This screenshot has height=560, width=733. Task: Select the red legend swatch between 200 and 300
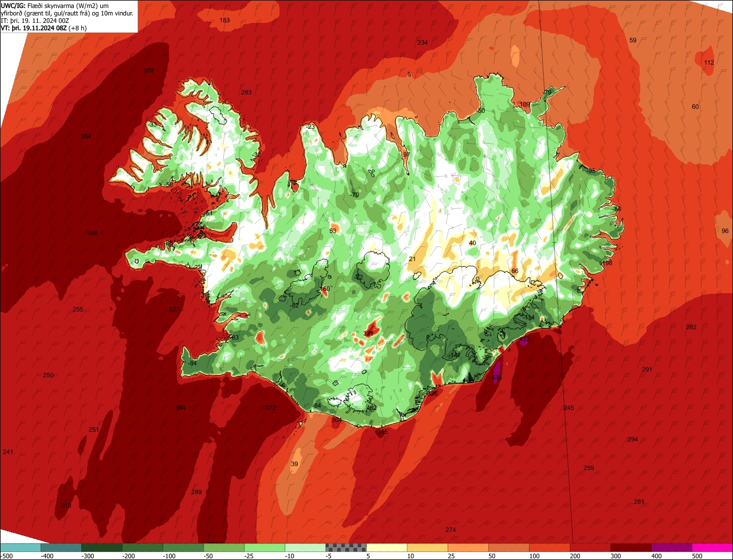coord(590,547)
